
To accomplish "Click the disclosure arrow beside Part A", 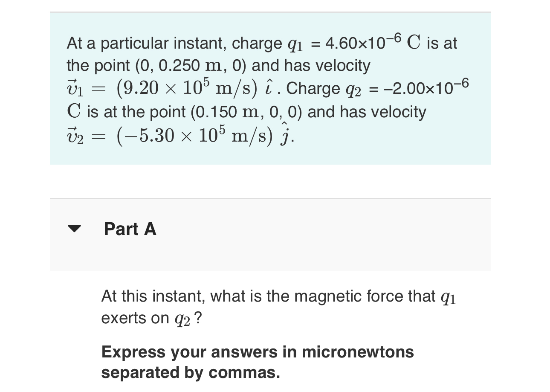I will pos(75,229).
